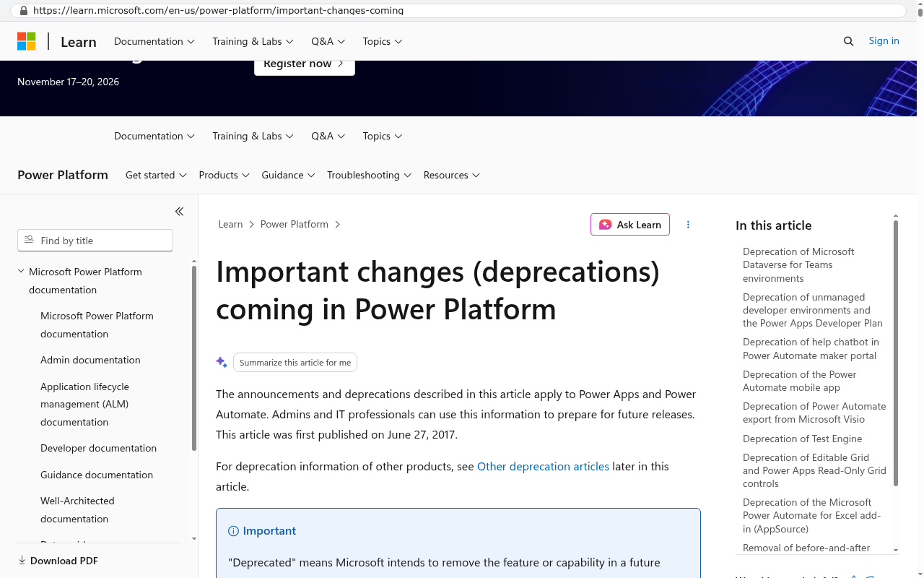
Task: Collapse Microsoft Power Platform documentation tree node
Action: 21,272
